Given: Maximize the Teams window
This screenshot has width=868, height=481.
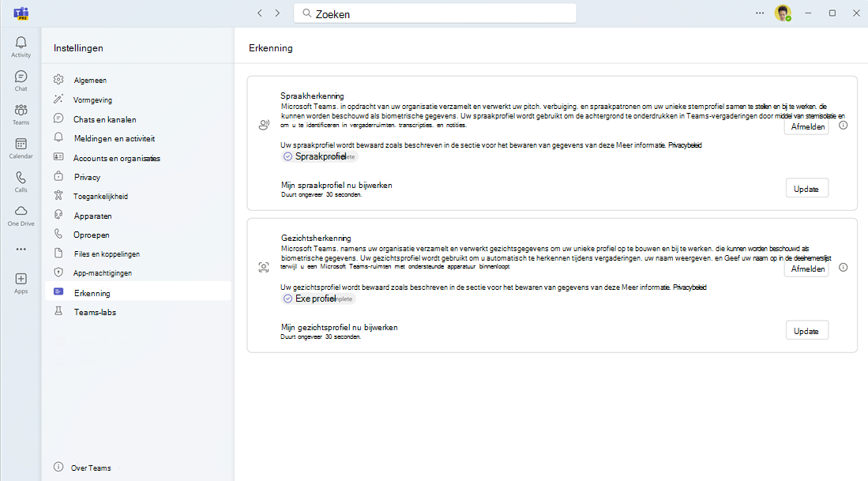Looking at the screenshot, I should [832, 13].
